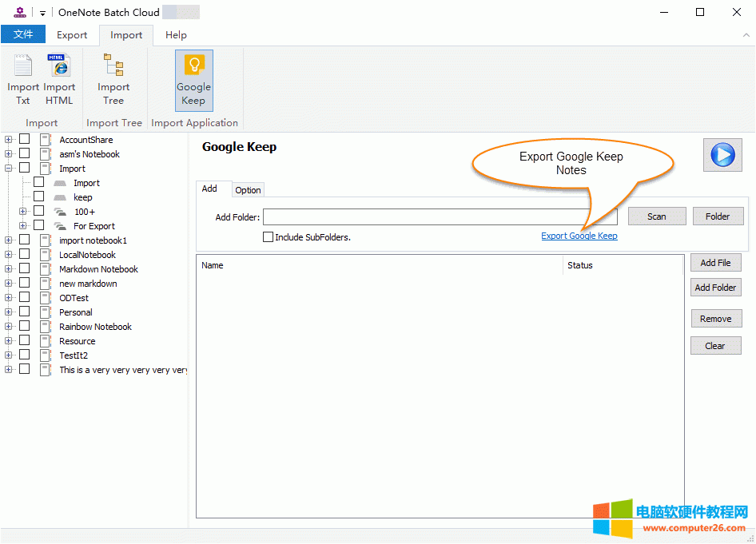Open the quick access toolbar dropdown arrow
The width and height of the screenshot is (756, 544).
42,13
